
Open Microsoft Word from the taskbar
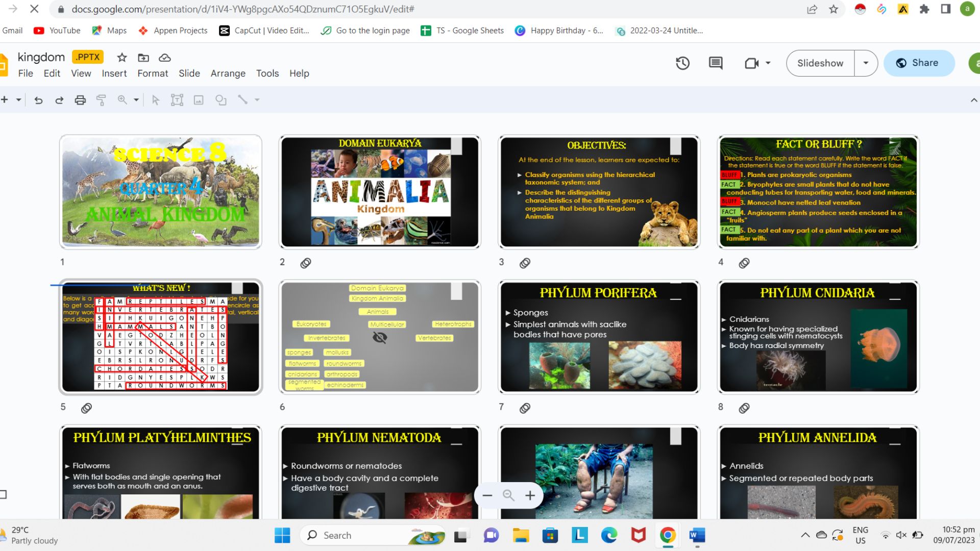[x=697, y=535]
